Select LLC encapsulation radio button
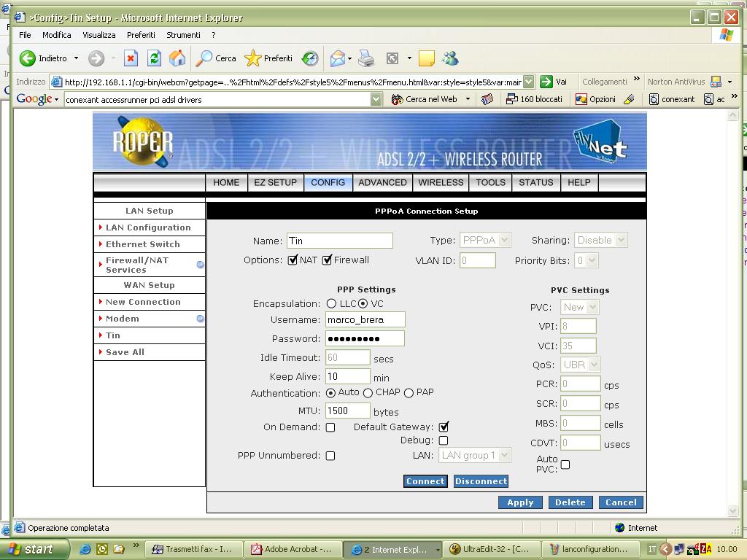This screenshot has height=560, width=747. coord(332,303)
